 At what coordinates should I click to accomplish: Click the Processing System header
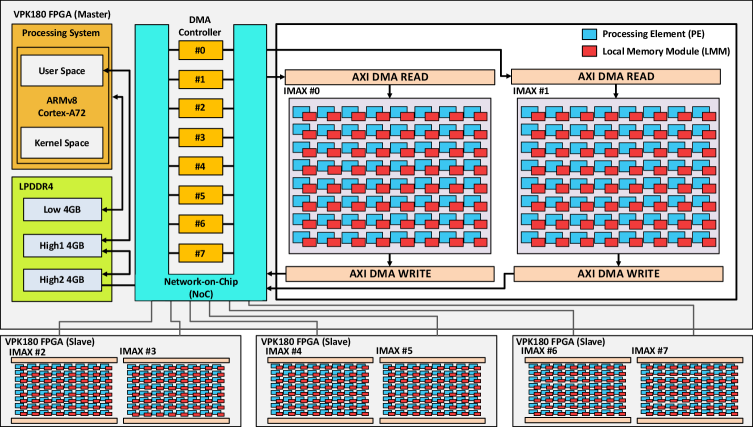pos(61,33)
